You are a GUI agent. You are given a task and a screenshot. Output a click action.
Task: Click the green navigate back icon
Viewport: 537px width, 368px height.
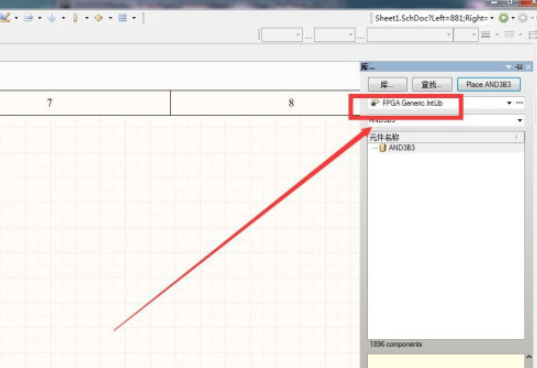coord(503,18)
